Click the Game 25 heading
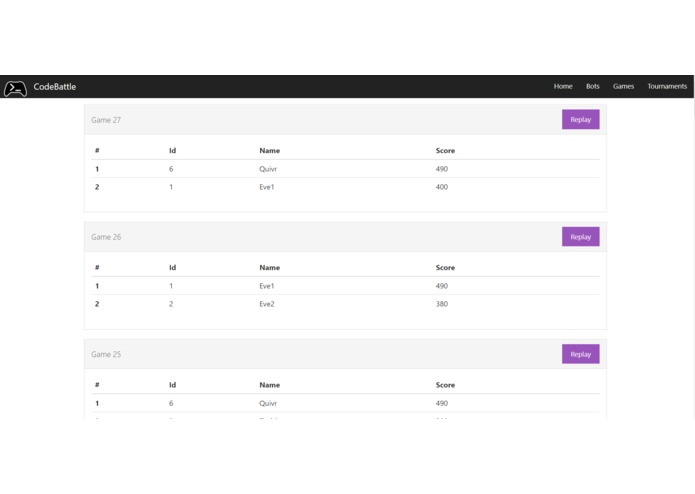This screenshot has width=695, height=494. pyautogui.click(x=106, y=354)
